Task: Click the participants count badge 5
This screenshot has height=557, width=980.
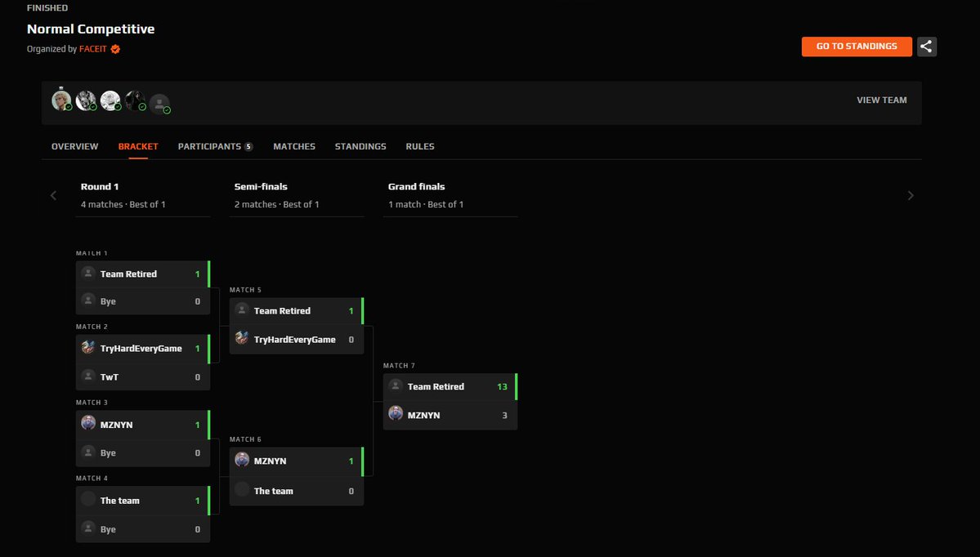Action: 248,147
